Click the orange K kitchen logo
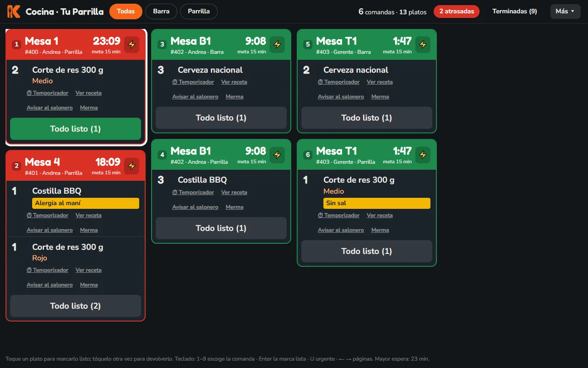 pyautogui.click(x=14, y=11)
